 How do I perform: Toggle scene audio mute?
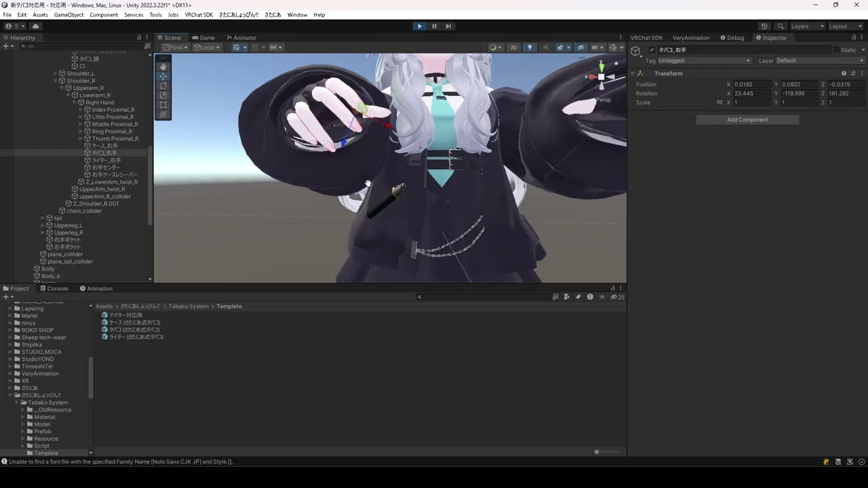(x=545, y=47)
